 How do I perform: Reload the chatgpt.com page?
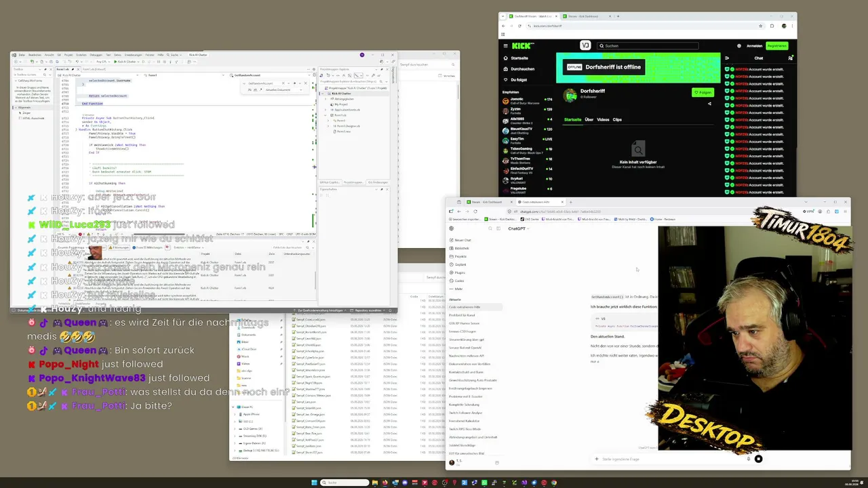coord(475,211)
